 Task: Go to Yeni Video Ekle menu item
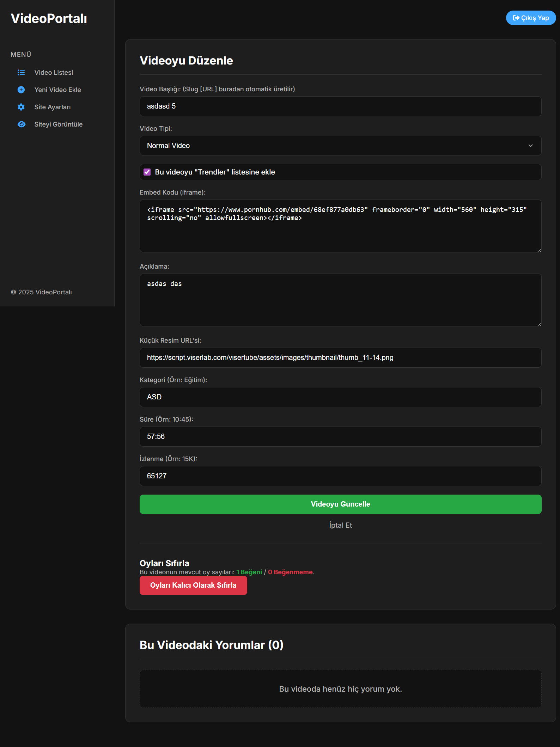[57, 90]
